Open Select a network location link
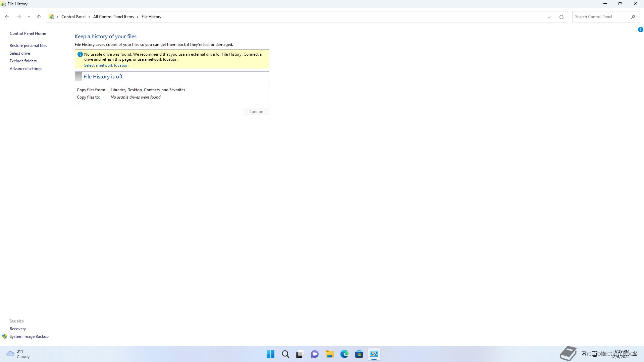This screenshot has height=362, width=644. tap(106, 65)
